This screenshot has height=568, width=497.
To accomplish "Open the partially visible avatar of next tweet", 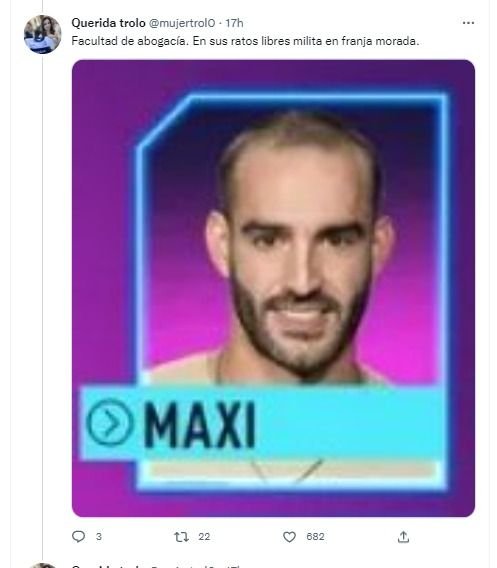I will click(42, 565).
